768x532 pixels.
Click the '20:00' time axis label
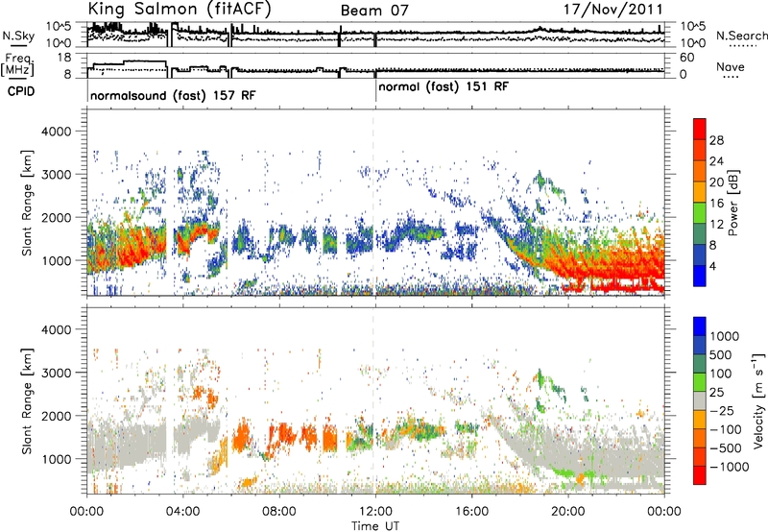pyautogui.click(x=567, y=512)
